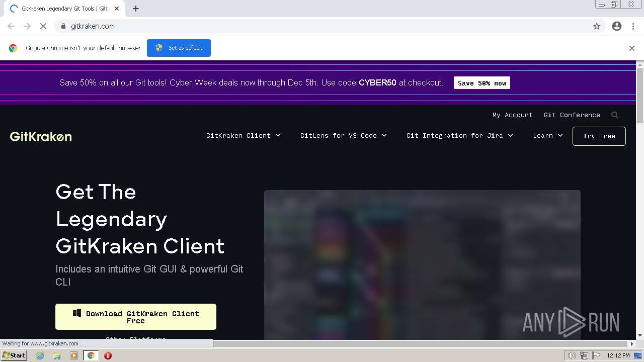Click the horizontal scrollbar right arrow

point(632,344)
